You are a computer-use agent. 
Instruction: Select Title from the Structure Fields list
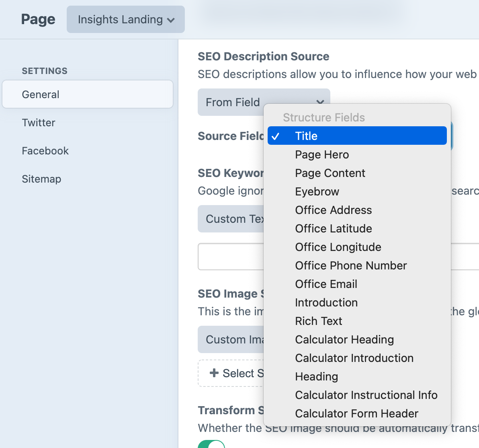point(307,136)
